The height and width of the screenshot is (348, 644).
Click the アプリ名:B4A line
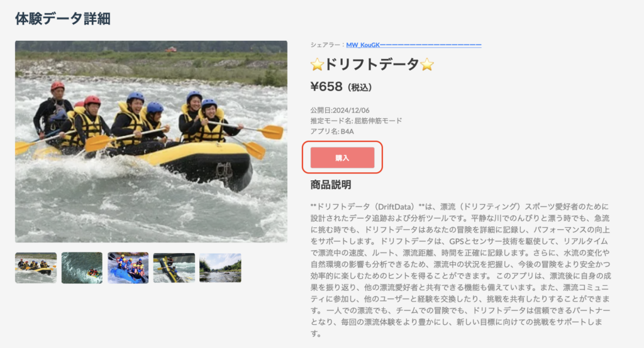(x=332, y=131)
